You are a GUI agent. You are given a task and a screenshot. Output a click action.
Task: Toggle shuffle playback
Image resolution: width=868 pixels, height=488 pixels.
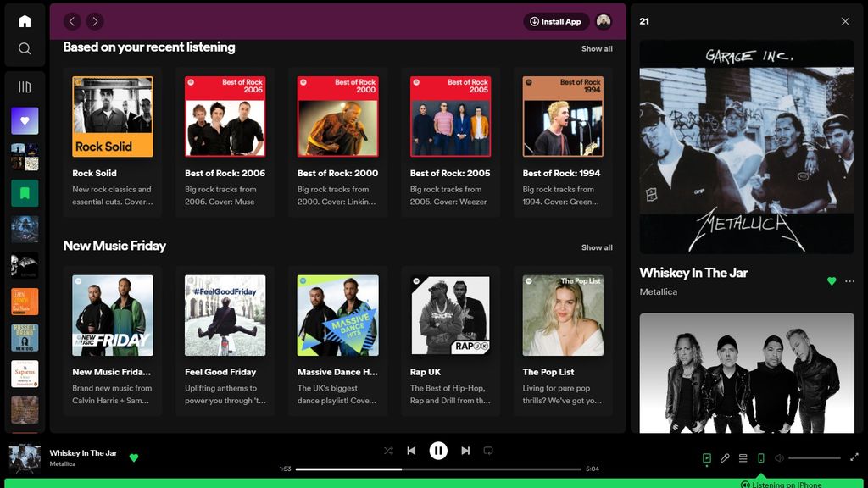tap(388, 451)
